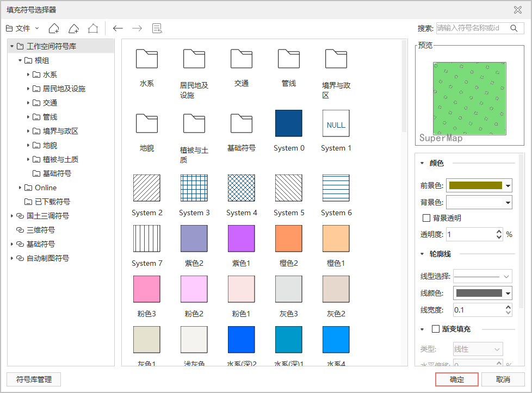Select the 橙色2 color swatch

[x=289, y=239]
